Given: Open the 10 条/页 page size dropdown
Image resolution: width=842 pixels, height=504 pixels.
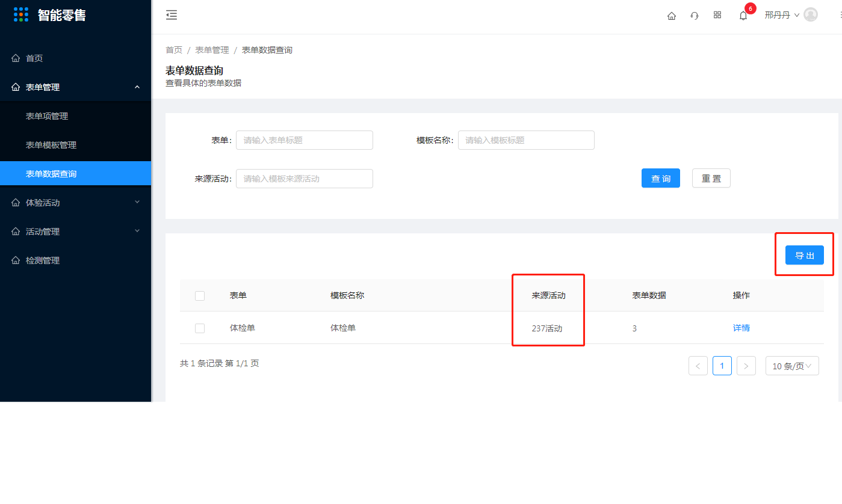Looking at the screenshot, I should 792,366.
